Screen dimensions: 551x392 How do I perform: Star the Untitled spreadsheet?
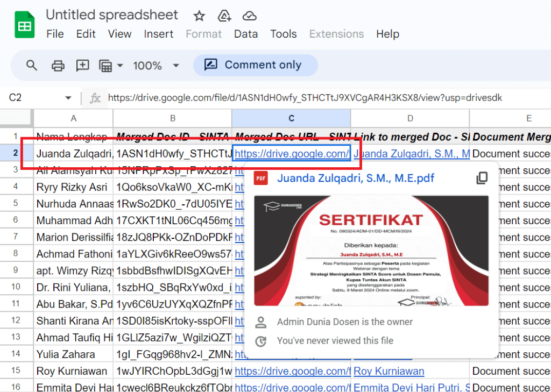(x=199, y=16)
